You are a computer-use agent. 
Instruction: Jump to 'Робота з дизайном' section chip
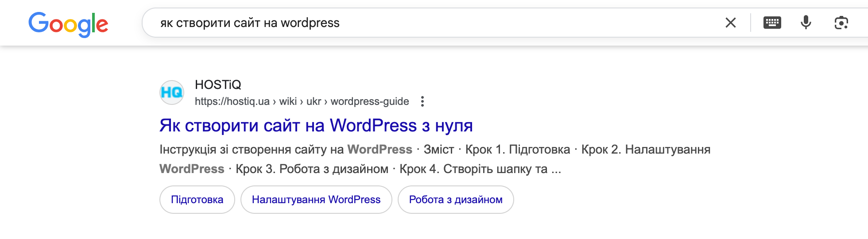point(456,200)
